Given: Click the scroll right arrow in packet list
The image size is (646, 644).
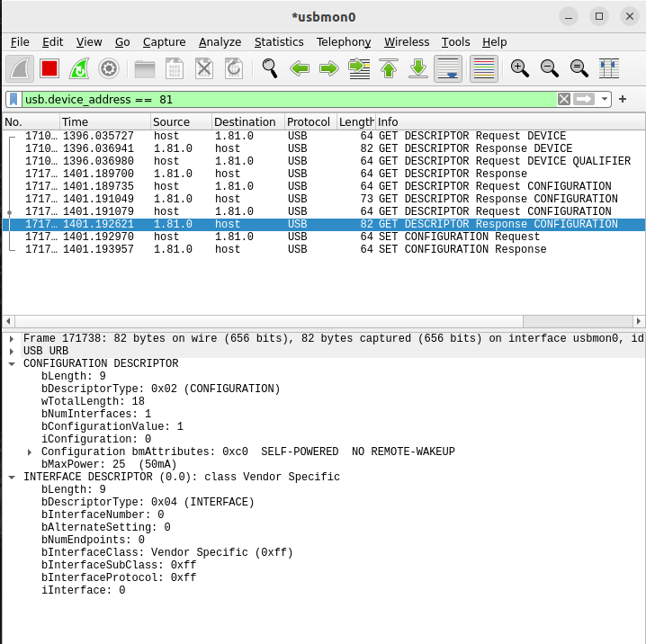Looking at the screenshot, I should coord(639,321).
